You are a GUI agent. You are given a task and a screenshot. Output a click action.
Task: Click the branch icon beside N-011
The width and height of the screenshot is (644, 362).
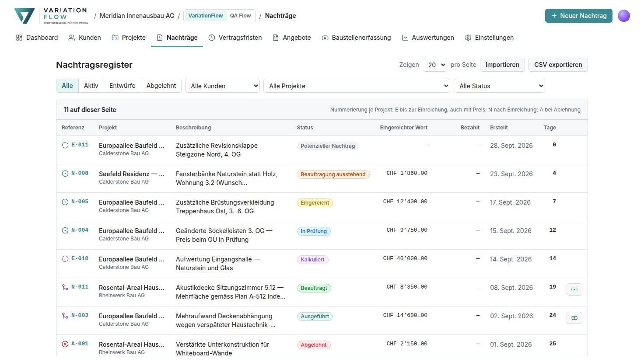(x=65, y=287)
